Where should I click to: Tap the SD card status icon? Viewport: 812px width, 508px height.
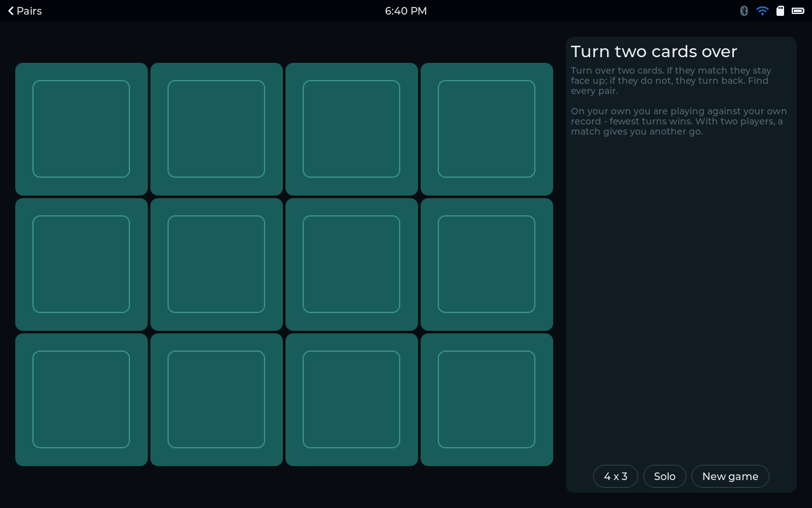780,11
